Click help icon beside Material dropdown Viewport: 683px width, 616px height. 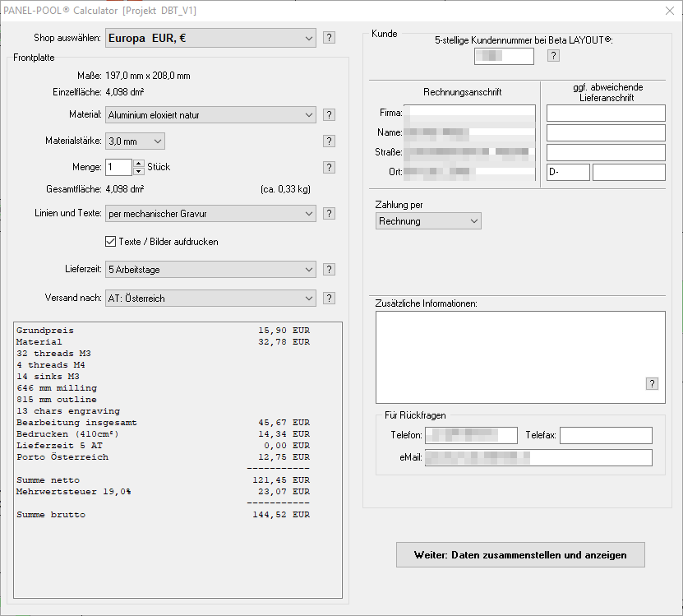pos(329,115)
